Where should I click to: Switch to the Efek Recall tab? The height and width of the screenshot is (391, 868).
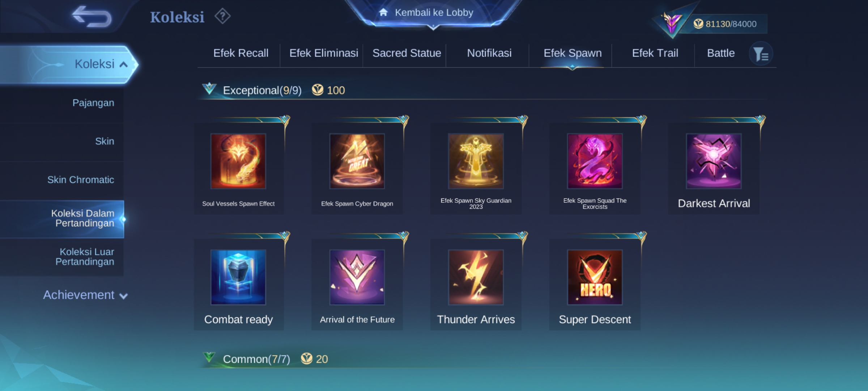(x=241, y=53)
